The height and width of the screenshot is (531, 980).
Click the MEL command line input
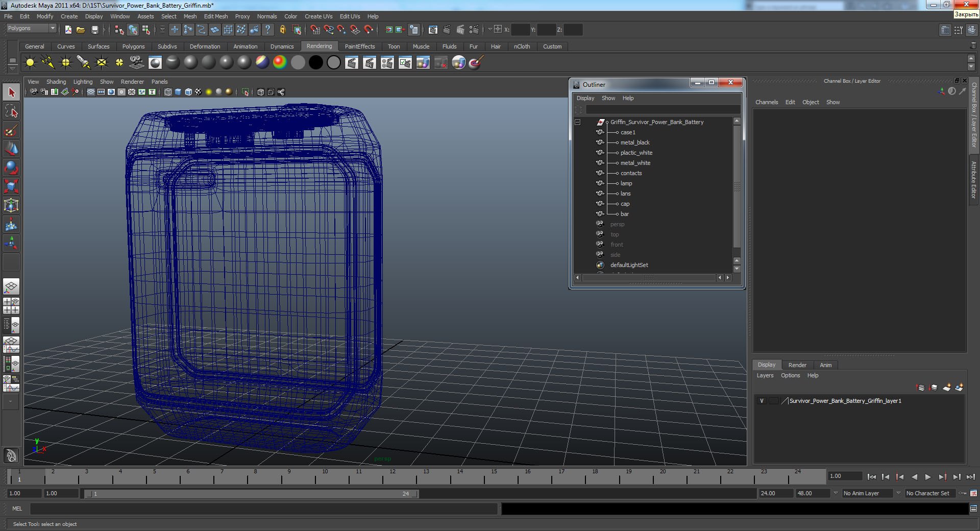point(264,509)
